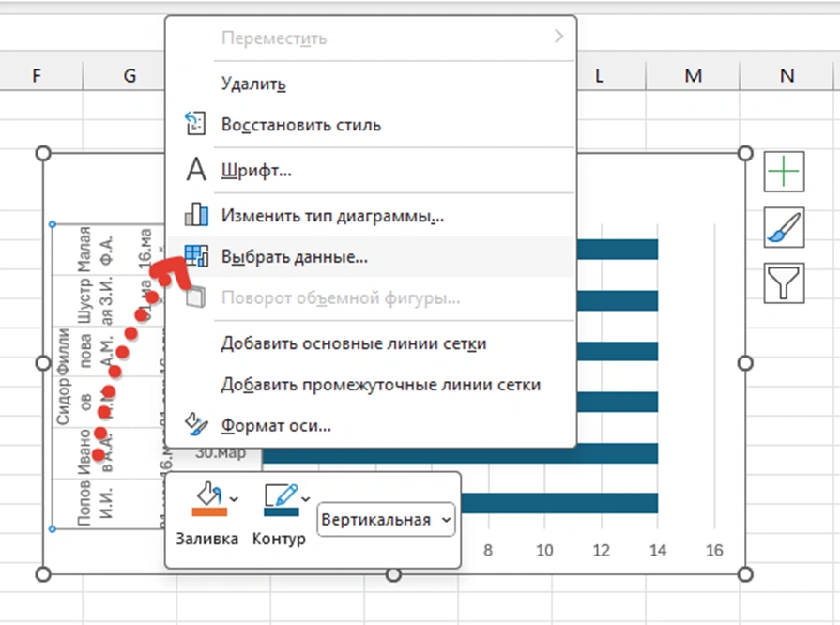Click axis value 14
Image resolution: width=840 pixels, height=625 pixels.
tap(658, 550)
